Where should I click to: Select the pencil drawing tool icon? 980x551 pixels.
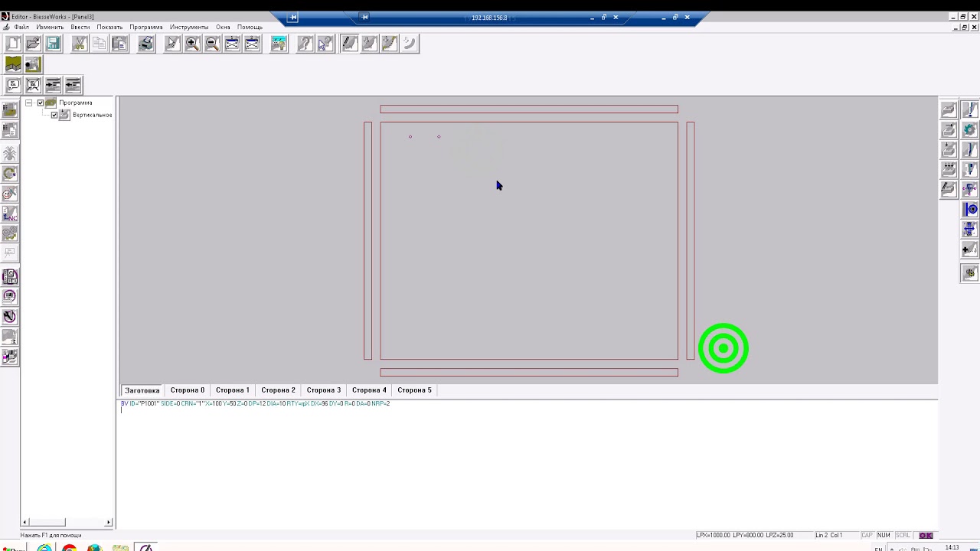(349, 44)
